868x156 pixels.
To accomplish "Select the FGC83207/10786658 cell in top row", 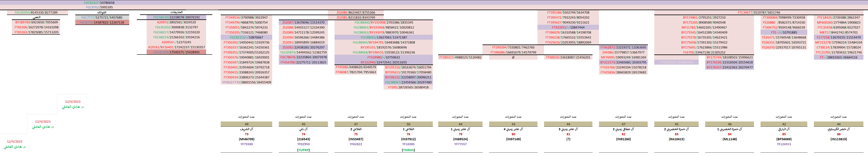I will click(x=99, y=3).
